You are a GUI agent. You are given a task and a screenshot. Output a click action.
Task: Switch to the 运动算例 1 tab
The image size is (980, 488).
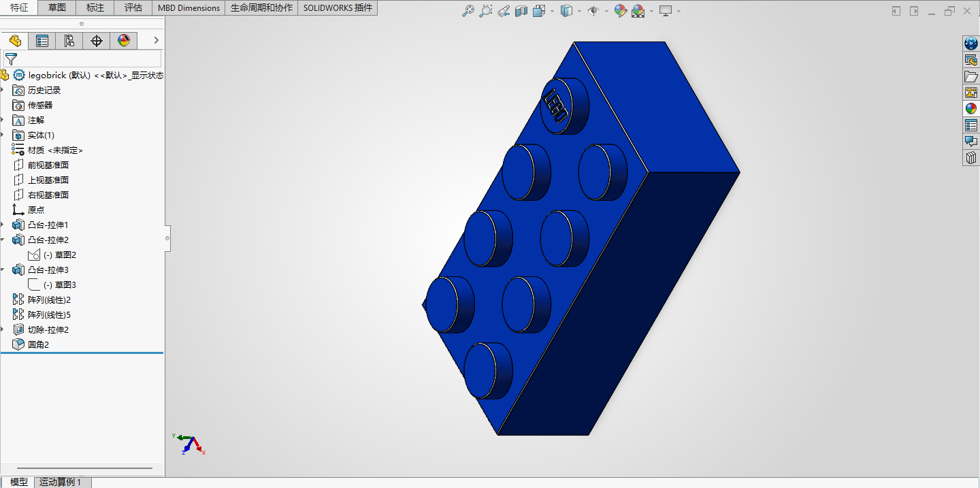pyautogui.click(x=61, y=482)
